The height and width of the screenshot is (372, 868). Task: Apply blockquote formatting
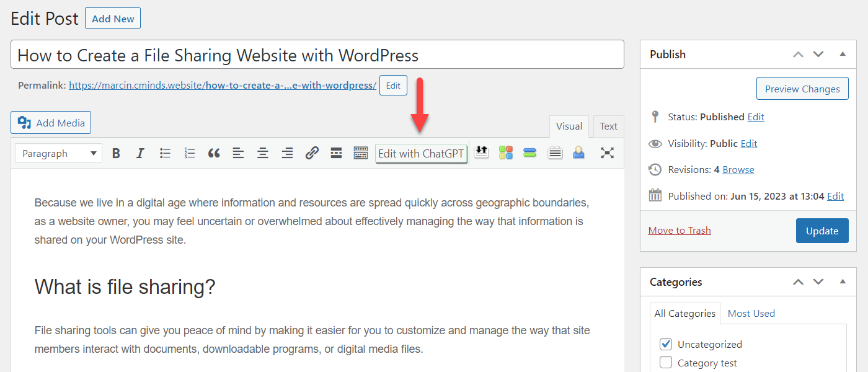[214, 153]
